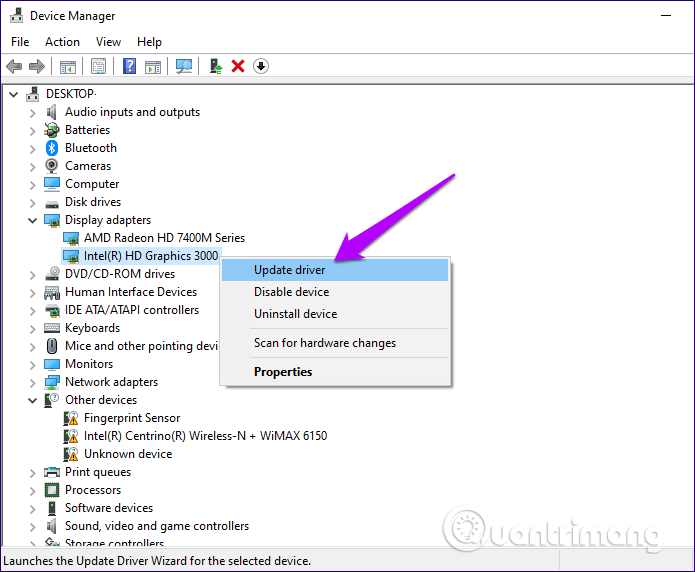Choose Scan for hardware changes menu entry
The image size is (695, 572).
pyautogui.click(x=335, y=343)
